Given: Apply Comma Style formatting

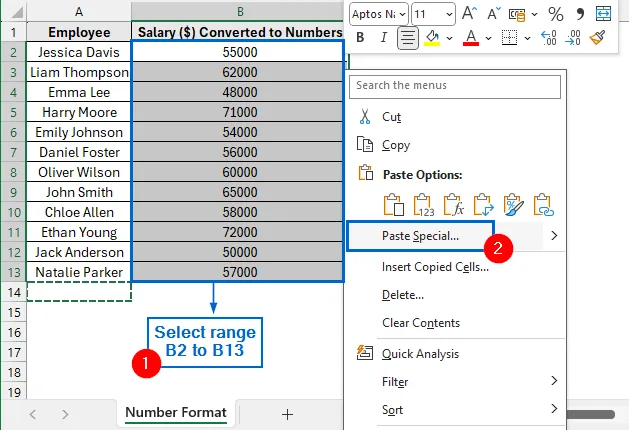Looking at the screenshot, I should click(580, 14).
